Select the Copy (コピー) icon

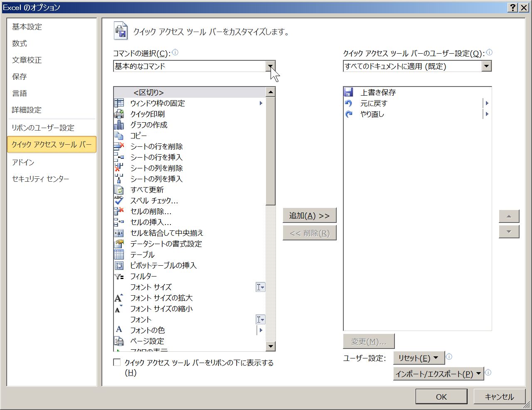click(x=119, y=136)
